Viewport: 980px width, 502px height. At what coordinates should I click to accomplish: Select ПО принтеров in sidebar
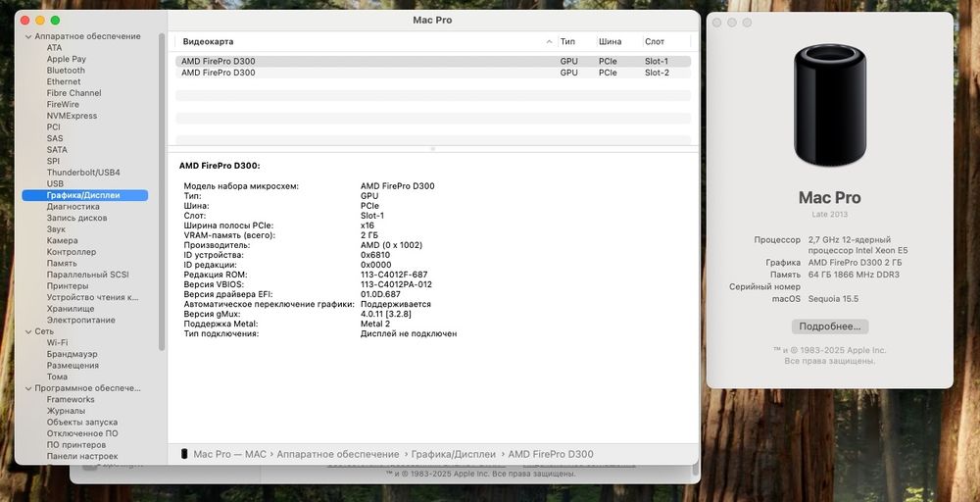(x=76, y=444)
